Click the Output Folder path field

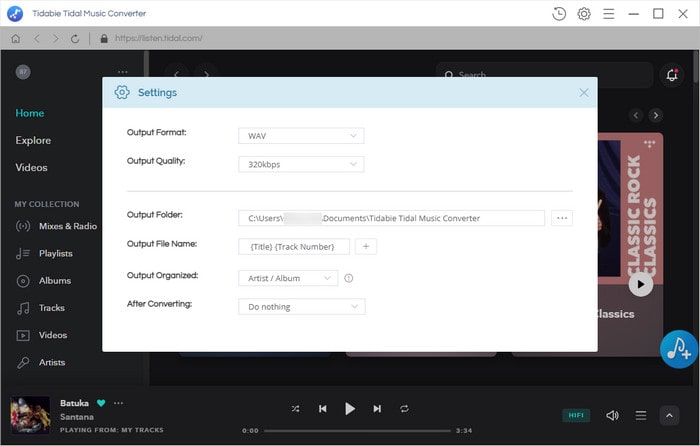(392, 218)
